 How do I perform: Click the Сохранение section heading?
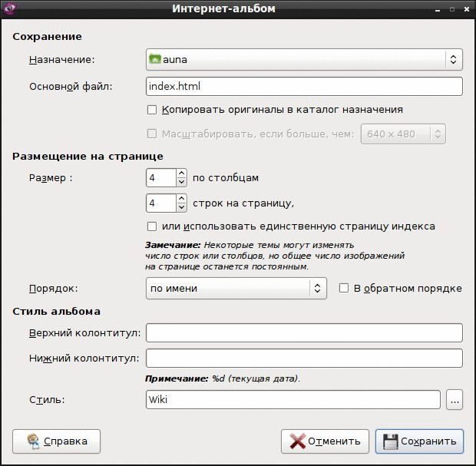point(47,37)
